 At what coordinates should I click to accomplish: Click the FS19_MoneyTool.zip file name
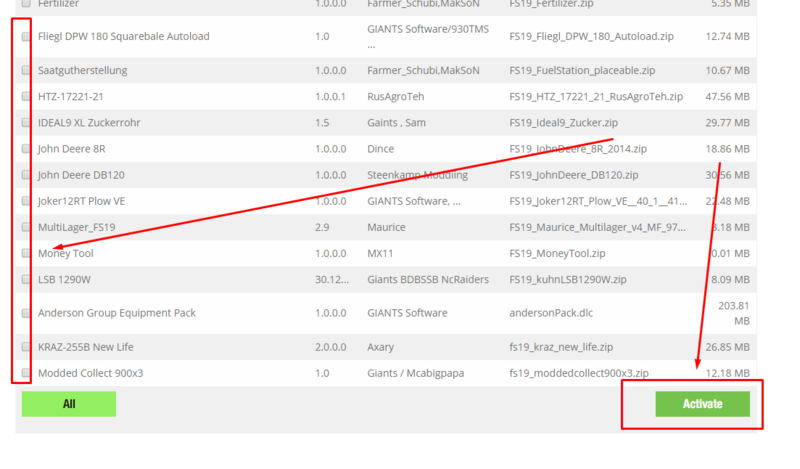(558, 254)
